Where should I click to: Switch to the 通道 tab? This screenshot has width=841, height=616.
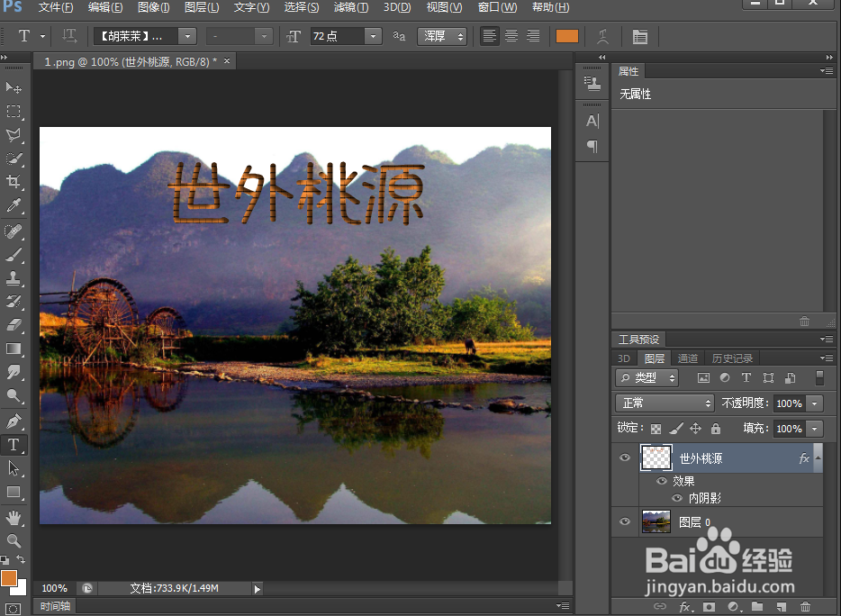click(688, 358)
